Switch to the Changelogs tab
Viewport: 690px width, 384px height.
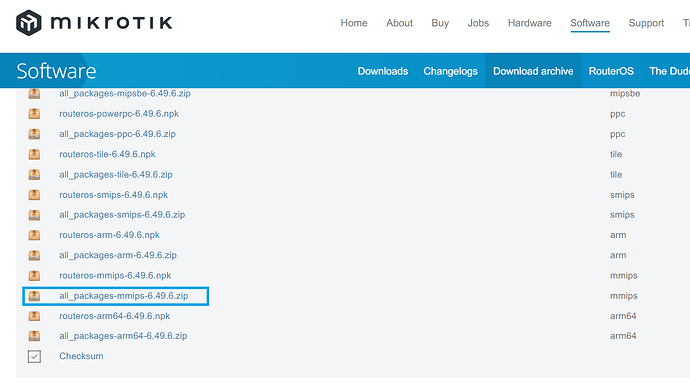(x=450, y=71)
